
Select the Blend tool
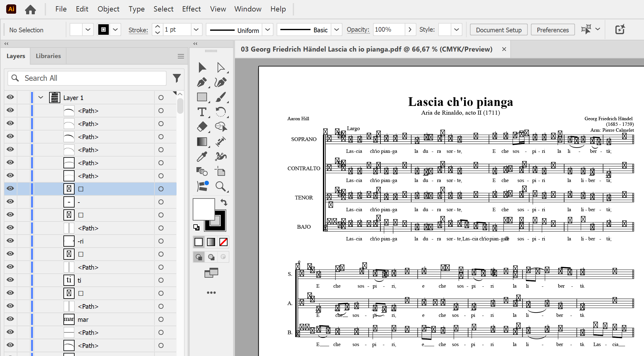pyautogui.click(x=202, y=171)
